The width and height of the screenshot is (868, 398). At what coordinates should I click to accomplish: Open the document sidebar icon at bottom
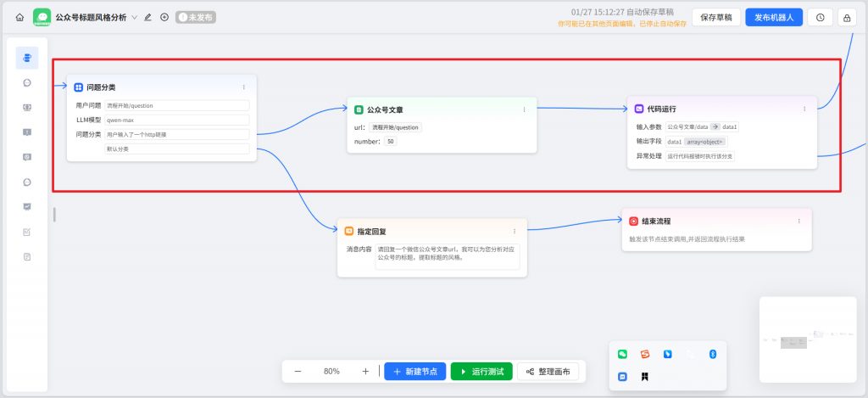[27, 256]
